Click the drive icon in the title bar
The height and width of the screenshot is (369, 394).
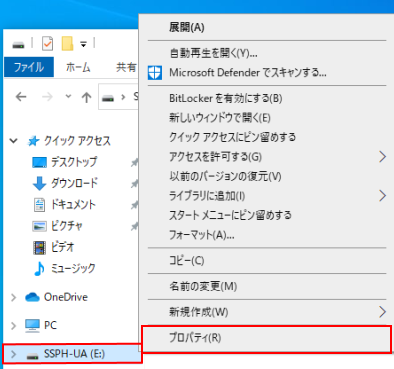[18, 44]
